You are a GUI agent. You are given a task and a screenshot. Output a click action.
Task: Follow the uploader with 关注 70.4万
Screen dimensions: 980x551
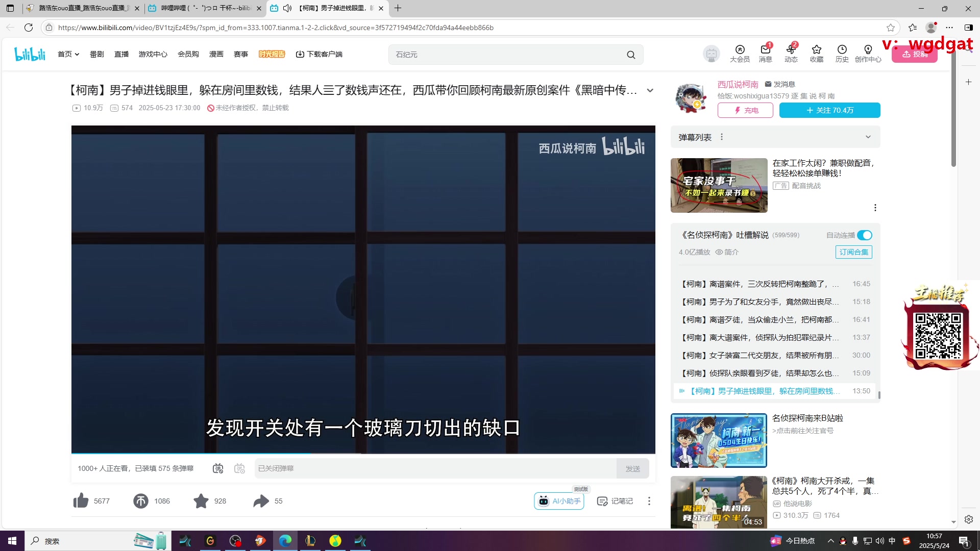(829, 110)
